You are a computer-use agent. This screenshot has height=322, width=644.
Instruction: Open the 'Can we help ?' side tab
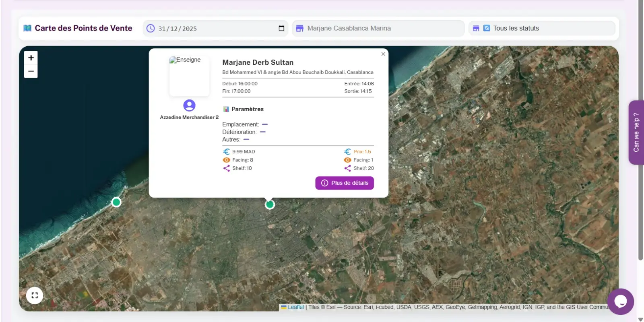[636, 132]
